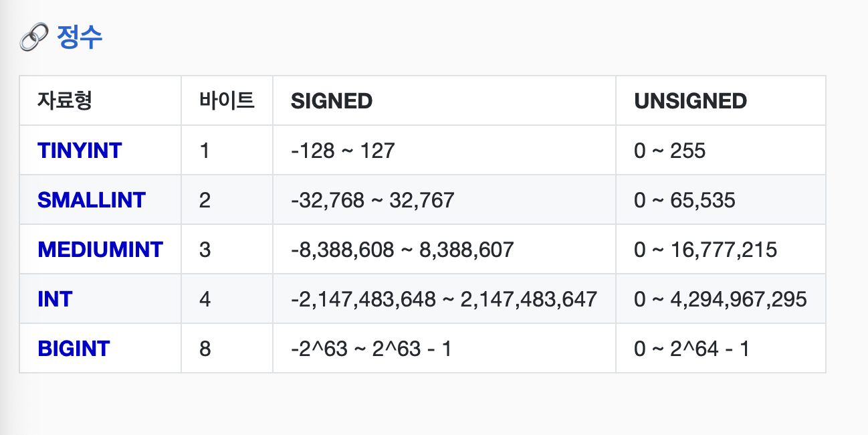Click the -128 ~ 127 range cell
868x435 pixels.
pos(343,151)
